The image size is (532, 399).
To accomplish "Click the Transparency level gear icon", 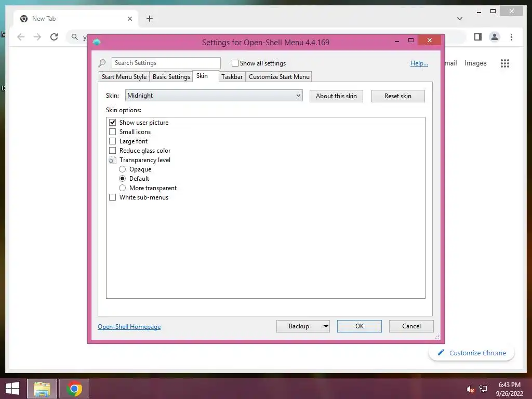I will coord(112,160).
